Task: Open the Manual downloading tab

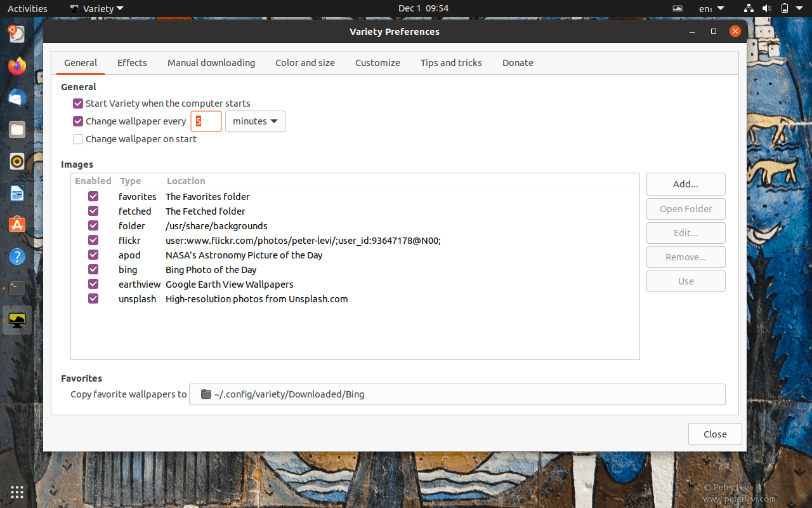Action: click(x=211, y=63)
